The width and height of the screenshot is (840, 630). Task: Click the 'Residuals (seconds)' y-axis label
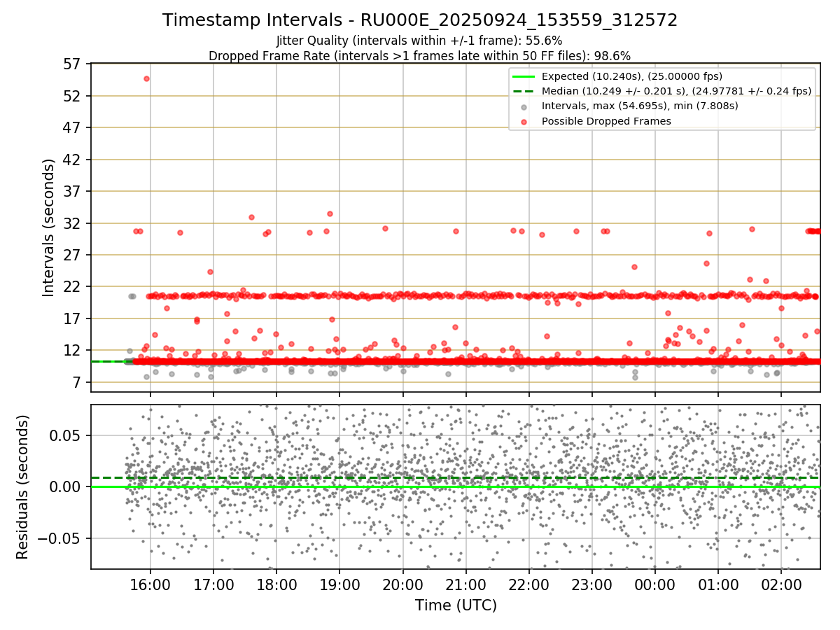point(23,486)
